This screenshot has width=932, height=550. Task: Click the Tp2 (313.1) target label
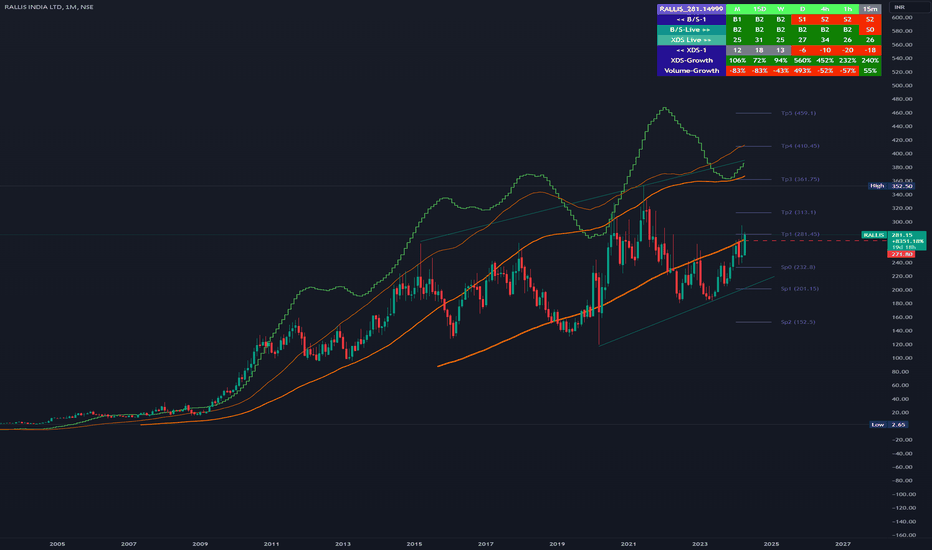798,212
